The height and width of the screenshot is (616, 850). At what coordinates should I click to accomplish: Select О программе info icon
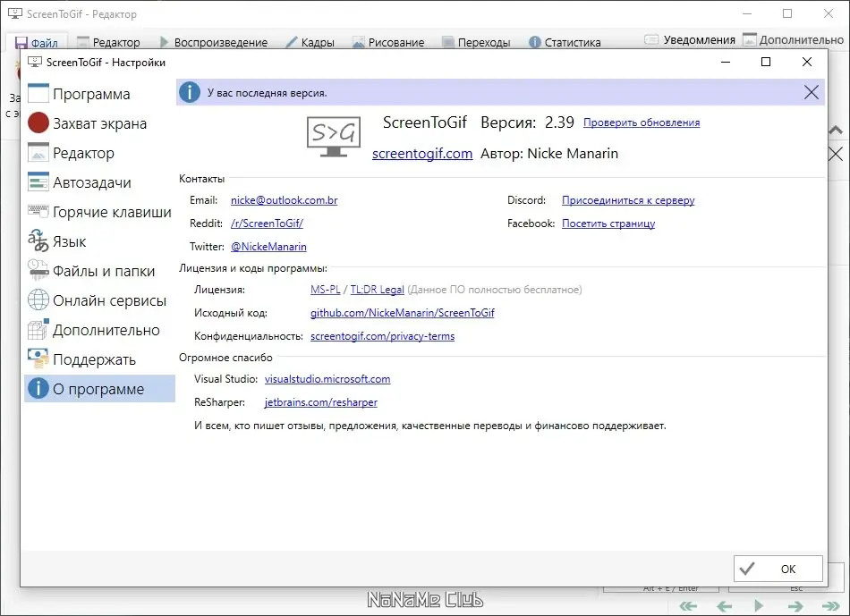pos(38,388)
